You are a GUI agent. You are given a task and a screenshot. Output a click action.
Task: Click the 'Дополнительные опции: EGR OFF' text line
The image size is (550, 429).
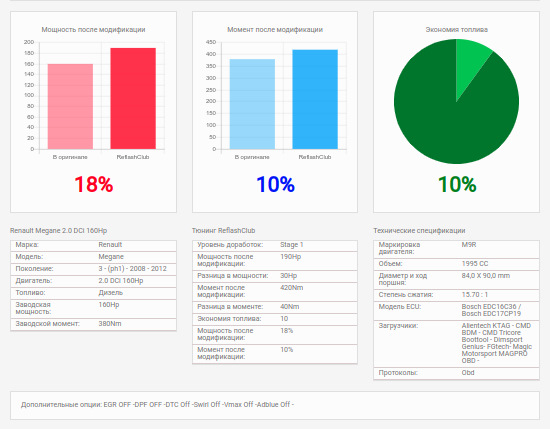[x=157, y=404]
